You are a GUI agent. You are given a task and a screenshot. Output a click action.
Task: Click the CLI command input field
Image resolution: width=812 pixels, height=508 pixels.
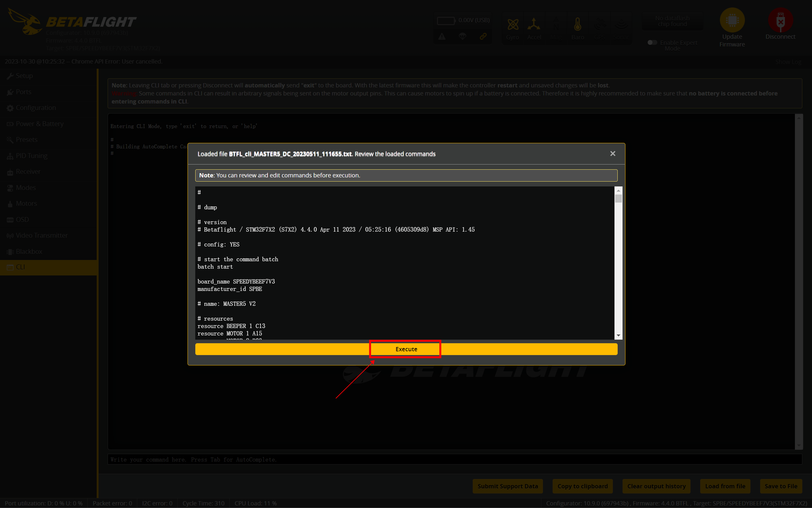455,459
